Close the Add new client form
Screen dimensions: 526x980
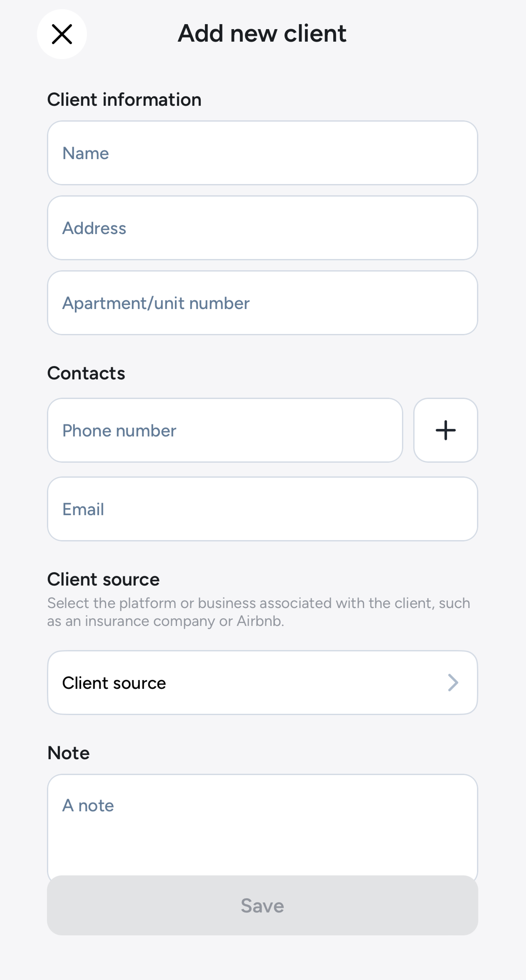(62, 34)
